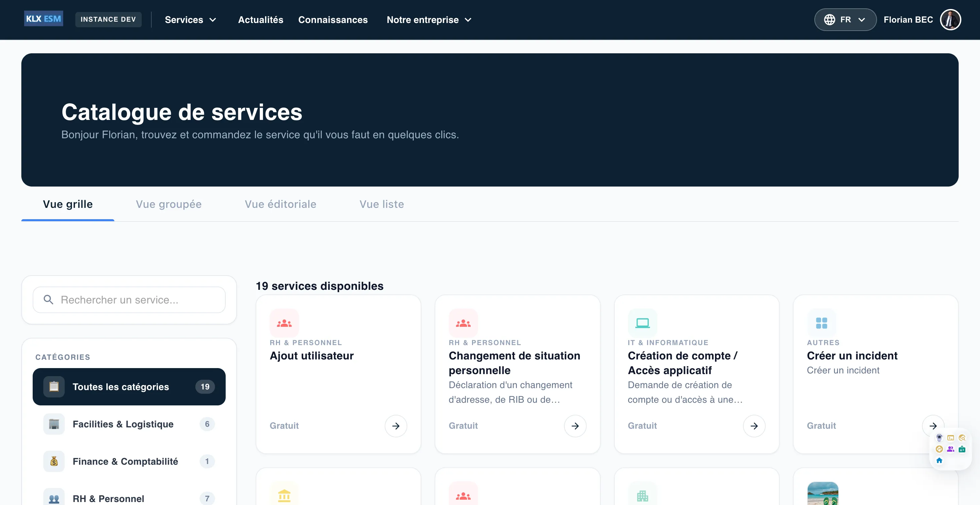Click the yellow direction sign icon in widget
The height and width of the screenshot is (505, 980).
pos(939,449)
